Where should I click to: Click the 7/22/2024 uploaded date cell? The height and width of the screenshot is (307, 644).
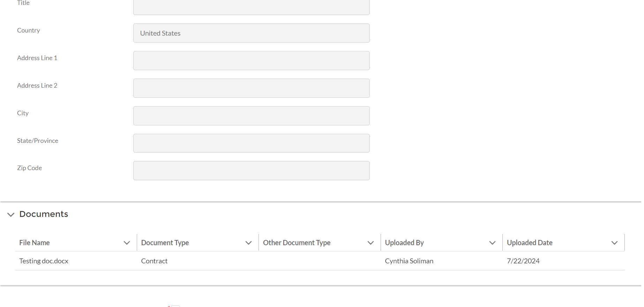[523, 261]
